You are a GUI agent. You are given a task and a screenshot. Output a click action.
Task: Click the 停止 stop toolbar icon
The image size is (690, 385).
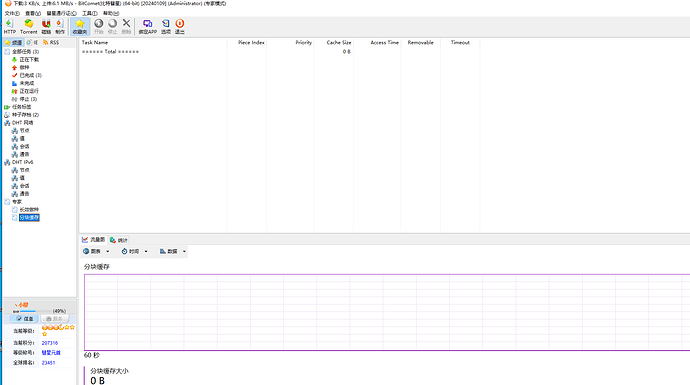pos(113,27)
